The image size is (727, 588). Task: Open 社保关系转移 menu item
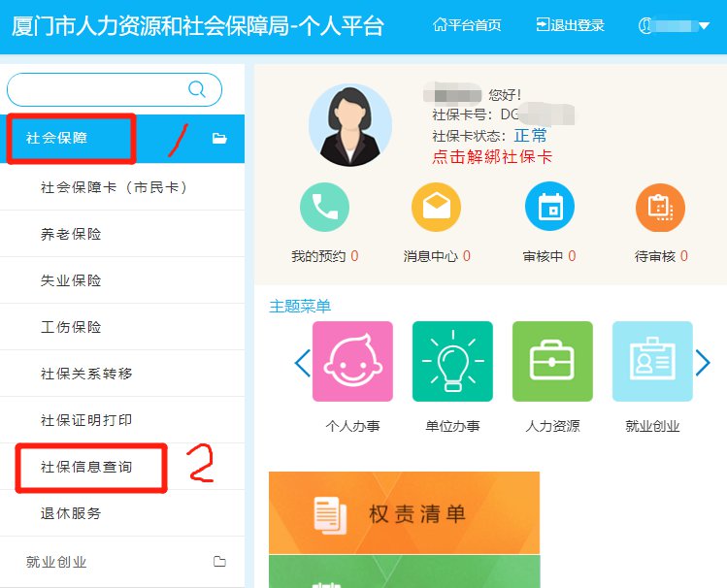click(122, 374)
